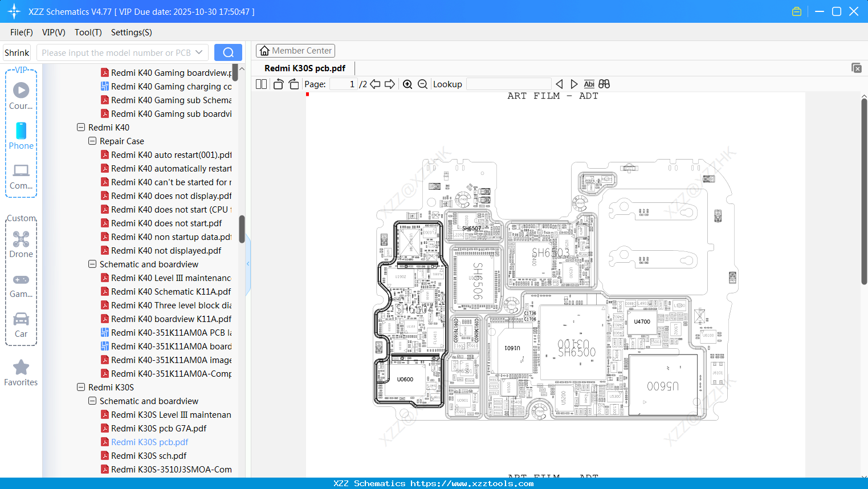This screenshot has width=868, height=489.
Task: Open the VIP(V) menu
Action: (x=54, y=32)
